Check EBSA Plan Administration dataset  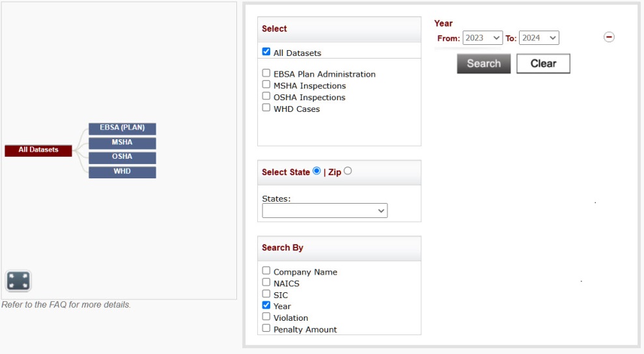(x=266, y=73)
